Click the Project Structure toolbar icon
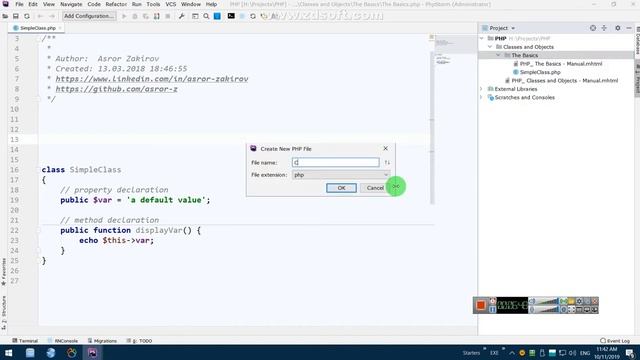This screenshot has height=360, width=640. pyautogui.click(x=195, y=16)
